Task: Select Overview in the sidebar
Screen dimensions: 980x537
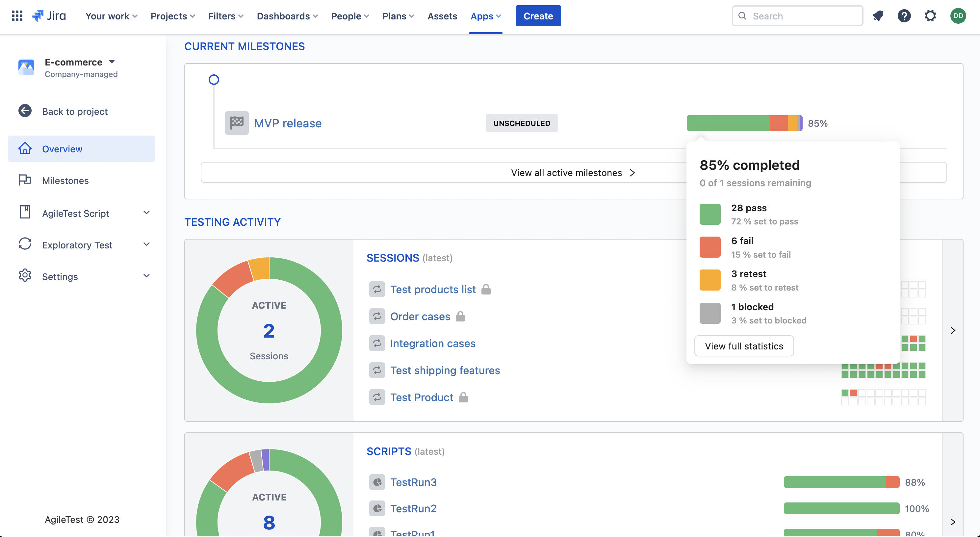Action: coord(81,149)
